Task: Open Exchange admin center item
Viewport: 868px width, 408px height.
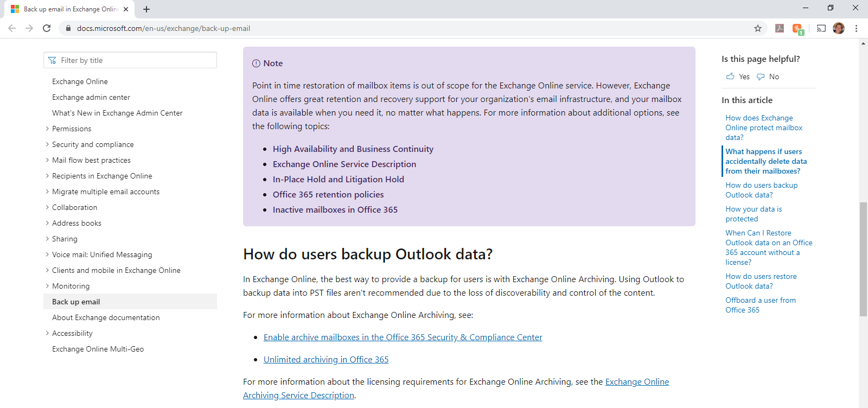Action: point(91,97)
